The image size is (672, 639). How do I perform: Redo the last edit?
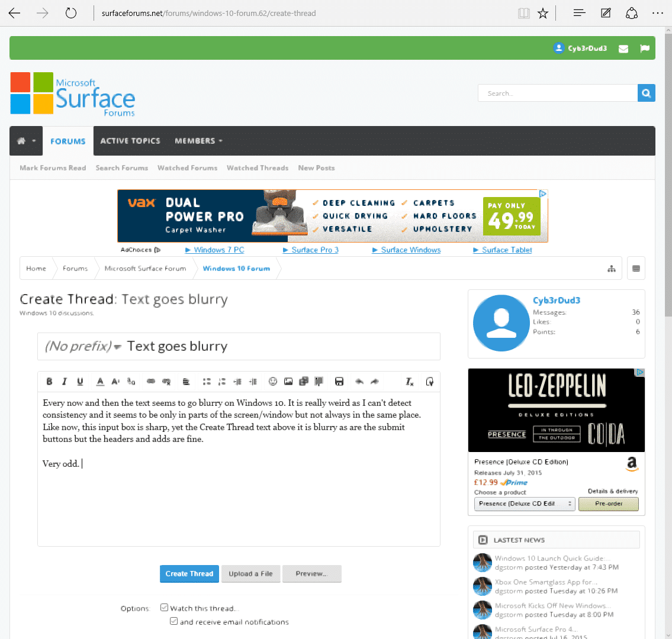375,381
